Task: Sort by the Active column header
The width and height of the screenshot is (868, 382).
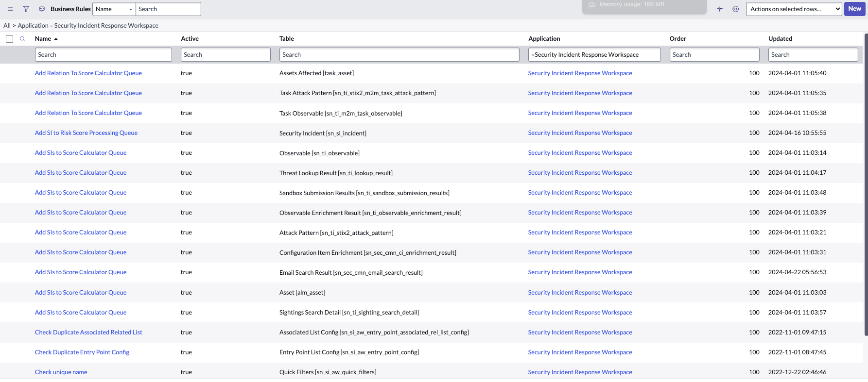Action: point(190,39)
